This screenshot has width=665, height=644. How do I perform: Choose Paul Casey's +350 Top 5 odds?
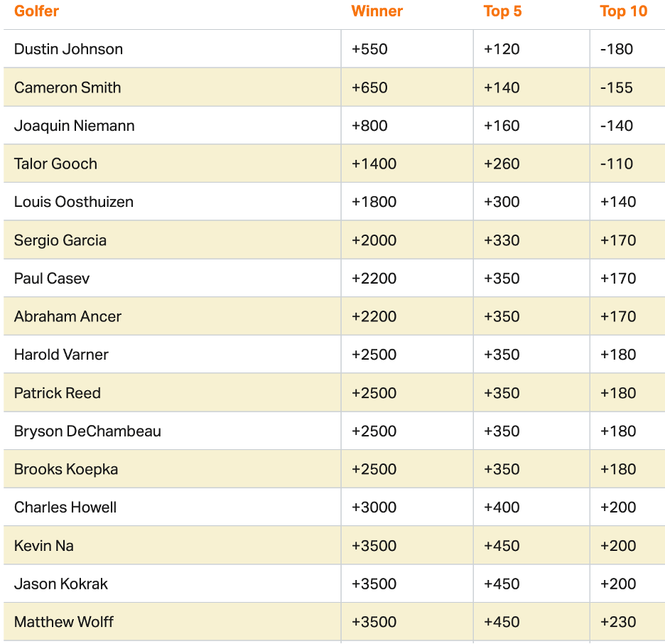click(x=502, y=279)
